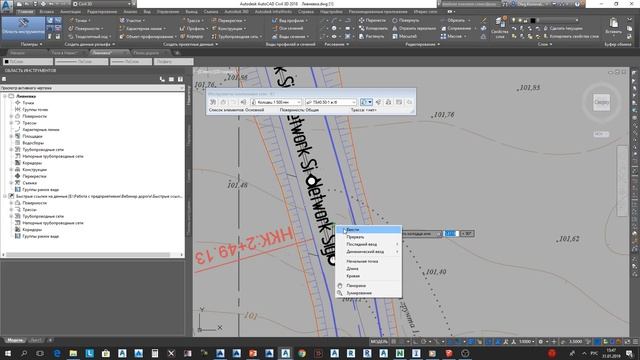Open the ByLayer object color dropdown
Image resolution: width=640 pixels, height=360 pixels.
tap(28, 62)
